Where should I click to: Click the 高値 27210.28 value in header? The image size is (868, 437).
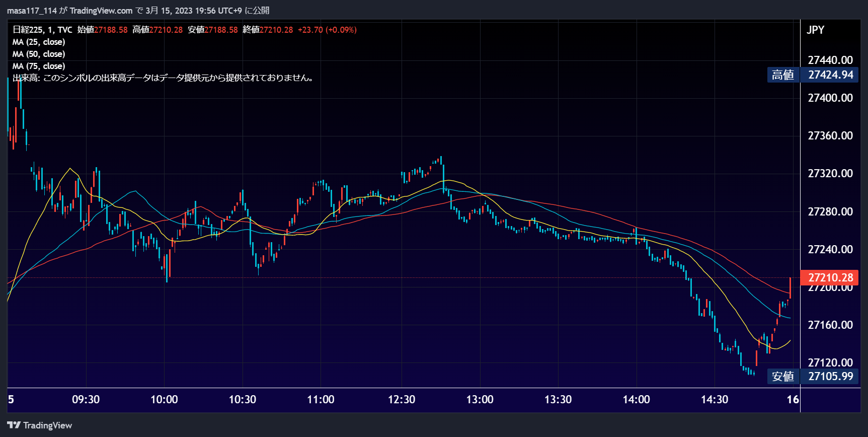(157, 30)
